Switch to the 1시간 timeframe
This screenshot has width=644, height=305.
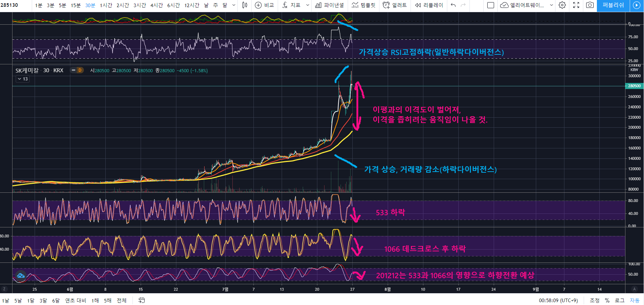coord(106,5)
